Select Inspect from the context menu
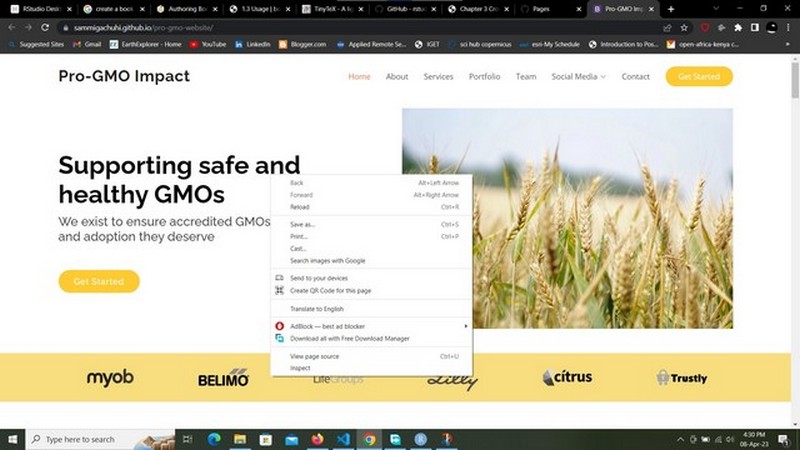This screenshot has width=800, height=450. pos(300,368)
